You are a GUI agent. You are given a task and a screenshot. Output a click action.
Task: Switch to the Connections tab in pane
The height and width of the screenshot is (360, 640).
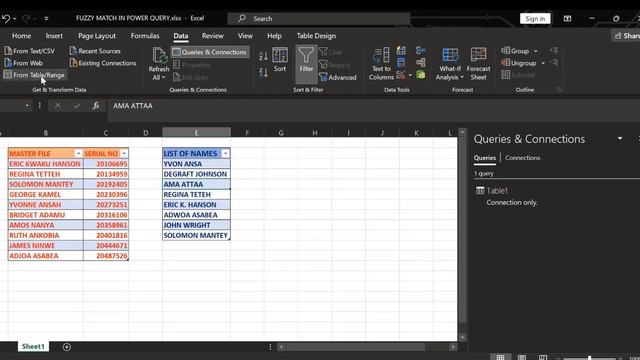tap(522, 158)
